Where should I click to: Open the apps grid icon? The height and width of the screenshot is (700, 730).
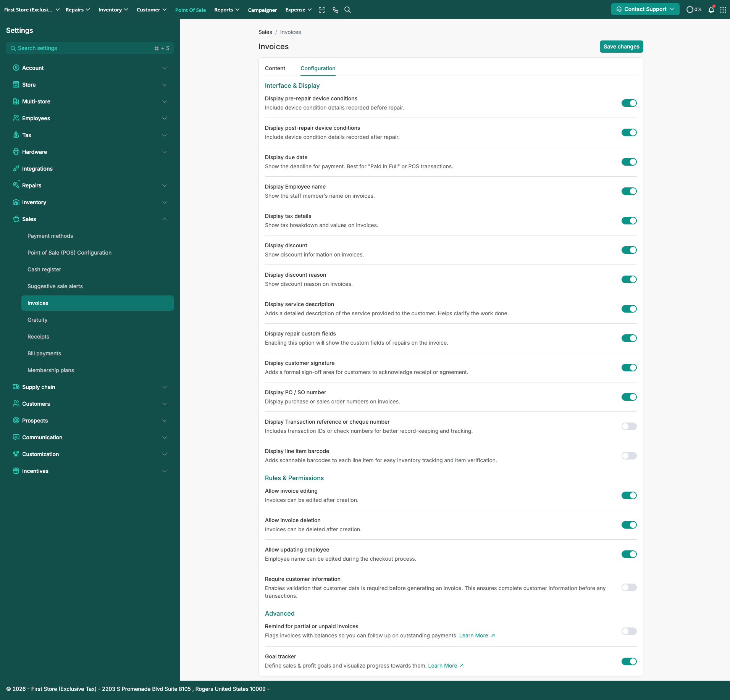tap(723, 10)
